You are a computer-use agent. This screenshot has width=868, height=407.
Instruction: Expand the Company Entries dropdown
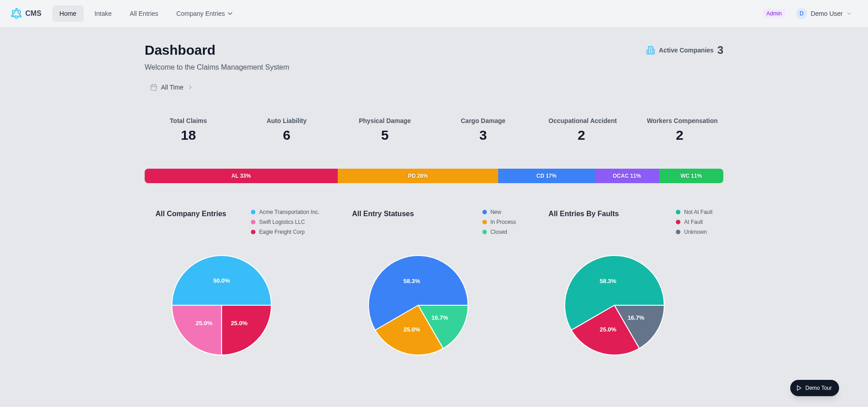click(204, 14)
